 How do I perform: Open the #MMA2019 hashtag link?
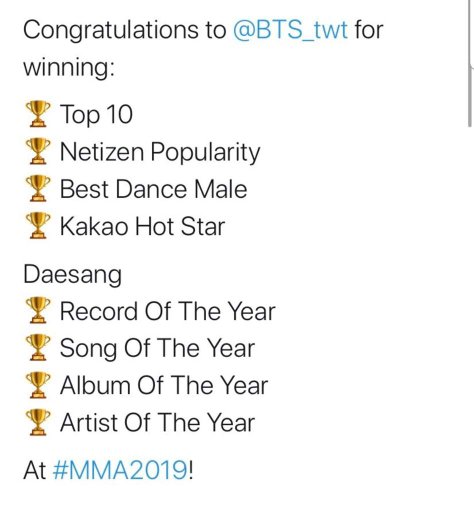[x=120, y=470]
